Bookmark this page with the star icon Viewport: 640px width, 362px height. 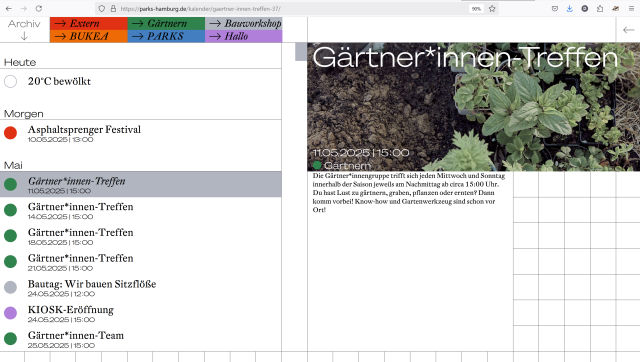[x=492, y=9]
